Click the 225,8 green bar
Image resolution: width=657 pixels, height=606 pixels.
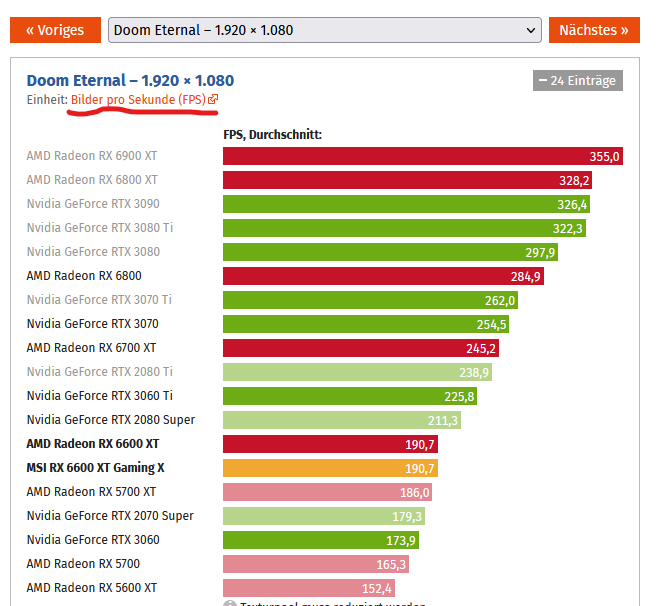350,396
